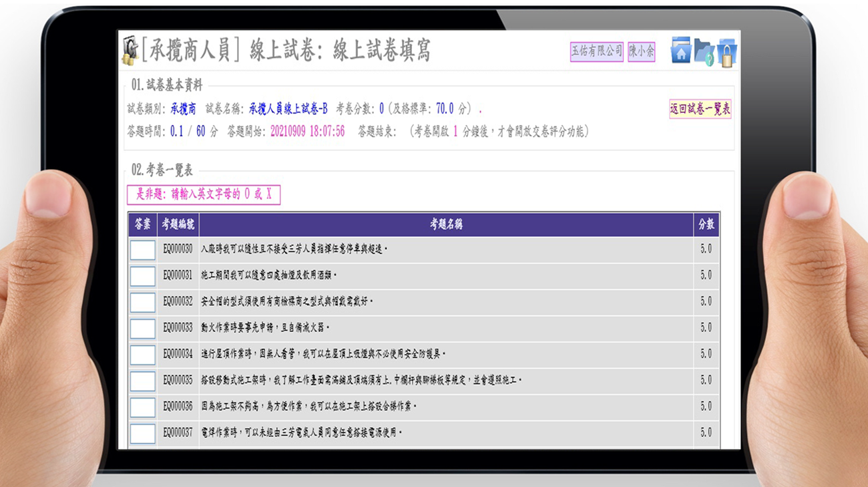Click the 5.0 score of EQ000030
868x487 pixels.
tap(706, 249)
